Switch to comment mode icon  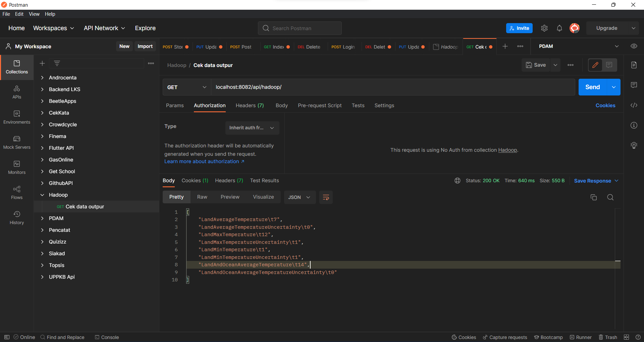coord(609,65)
